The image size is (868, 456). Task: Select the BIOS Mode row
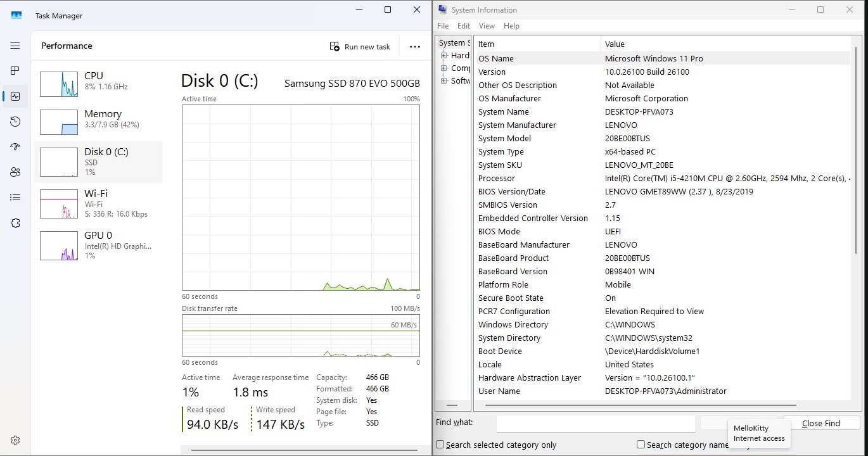662,231
